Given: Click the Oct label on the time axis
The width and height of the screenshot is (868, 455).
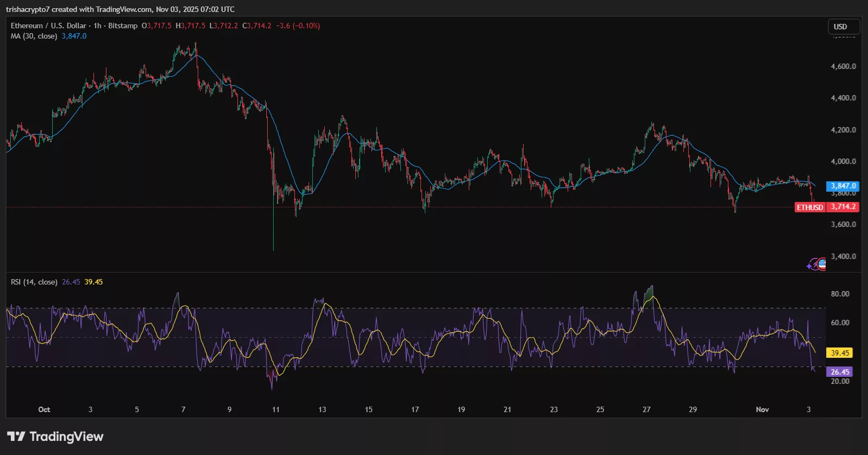Looking at the screenshot, I should click(44, 409).
